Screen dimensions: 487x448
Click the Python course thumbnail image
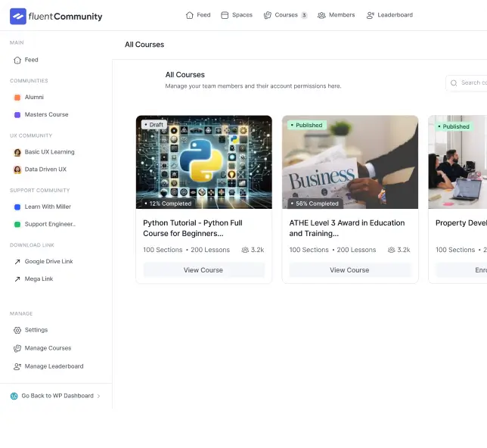pyautogui.click(x=203, y=162)
